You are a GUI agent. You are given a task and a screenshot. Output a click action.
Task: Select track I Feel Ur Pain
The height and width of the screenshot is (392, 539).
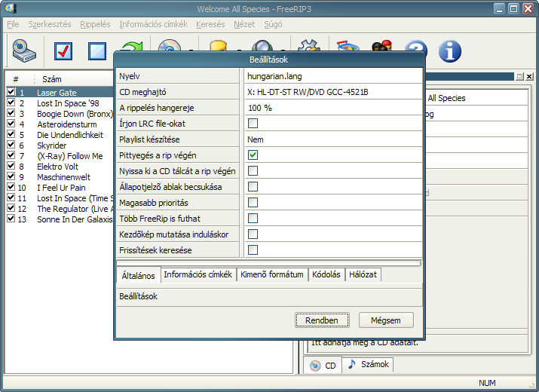61,188
